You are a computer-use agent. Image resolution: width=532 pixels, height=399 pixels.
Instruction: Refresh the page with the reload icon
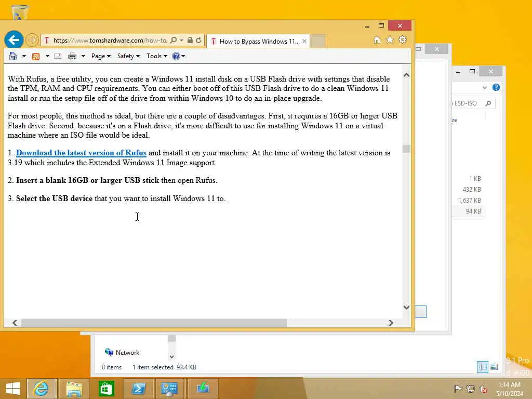click(x=199, y=41)
